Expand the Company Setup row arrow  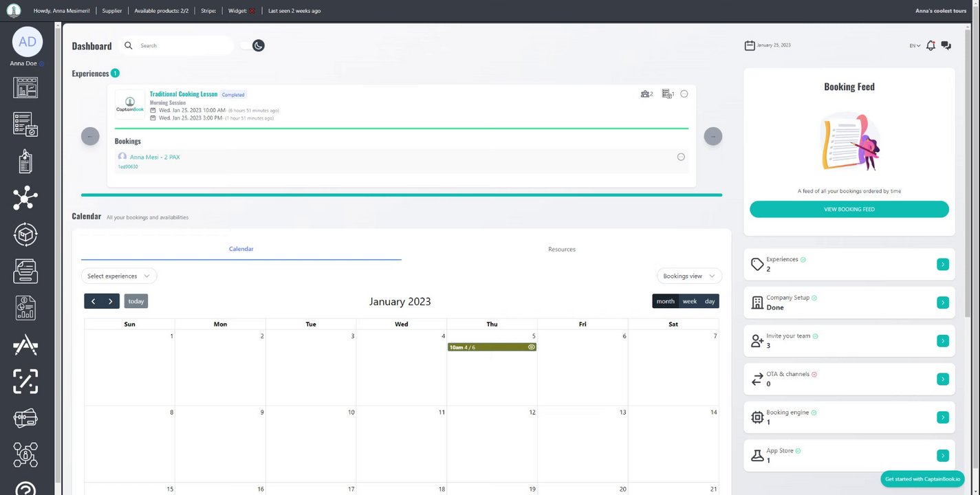(x=943, y=302)
